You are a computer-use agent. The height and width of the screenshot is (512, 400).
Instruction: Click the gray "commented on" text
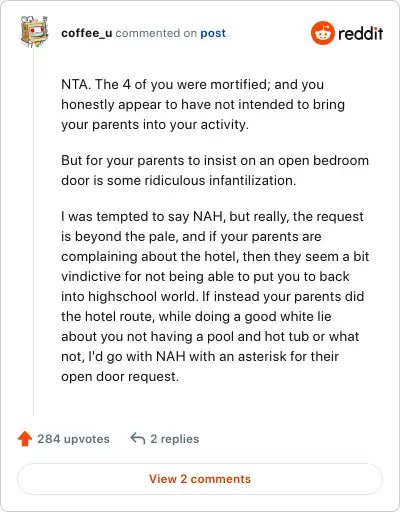pos(156,33)
